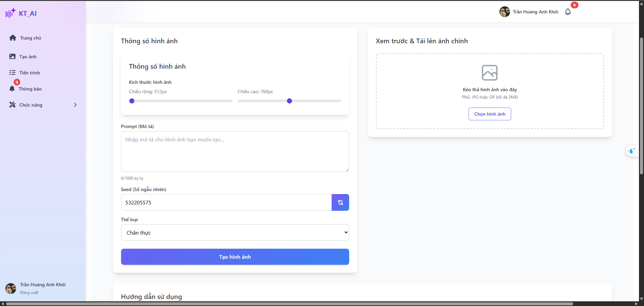The image size is (644, 306).
Task: Click the floating sparkle droplet widget
Action: click(x=632, y=151)
